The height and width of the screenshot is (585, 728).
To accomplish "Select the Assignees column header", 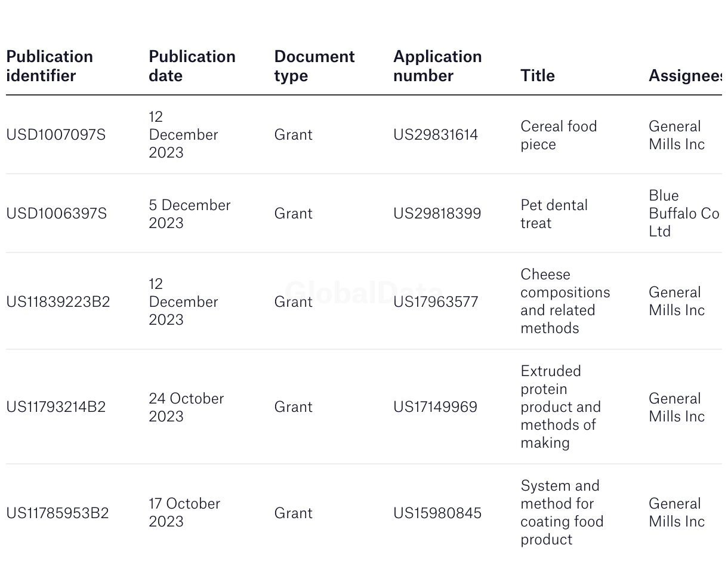I will coord(685,75).
